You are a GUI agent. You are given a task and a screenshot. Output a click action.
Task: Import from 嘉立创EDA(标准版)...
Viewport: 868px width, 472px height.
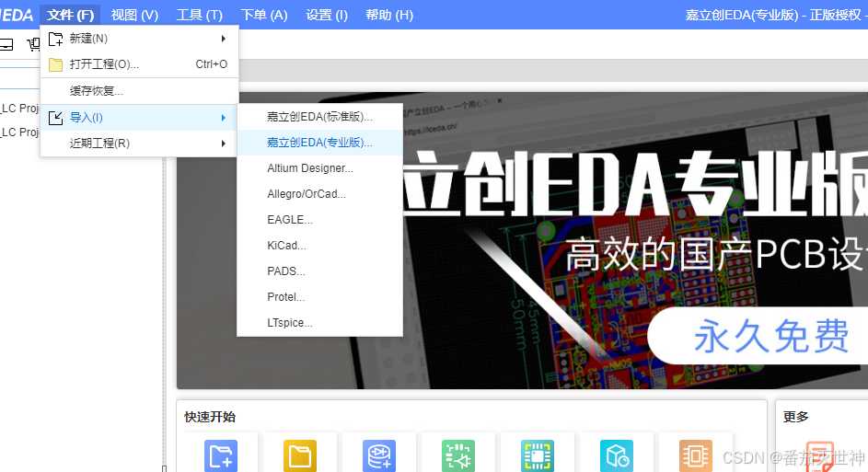coord(319,117)
